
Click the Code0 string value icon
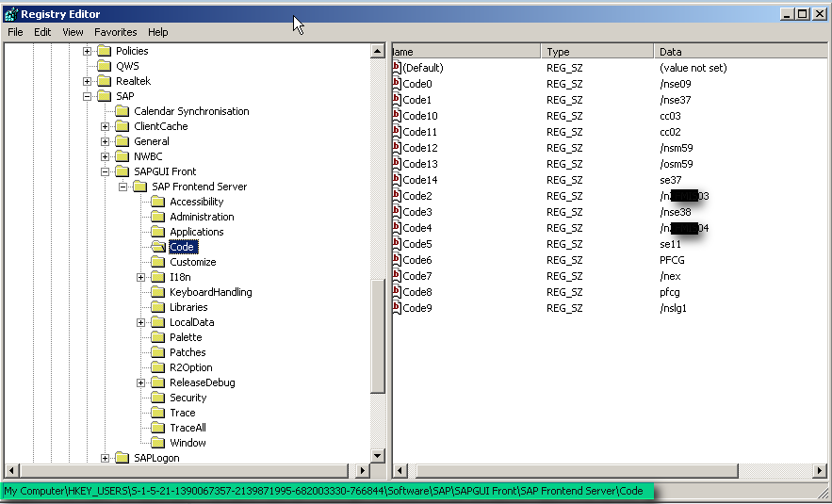397,83
